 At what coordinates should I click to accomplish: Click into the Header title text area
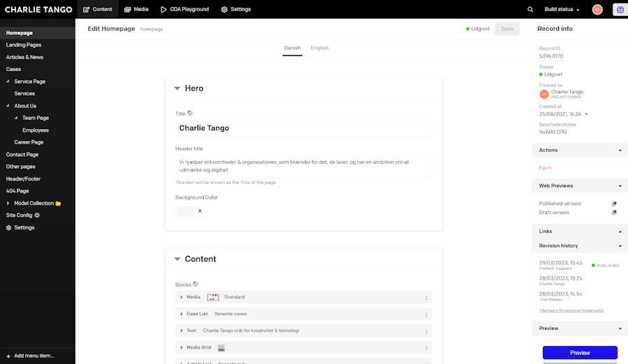coord(304,166)
